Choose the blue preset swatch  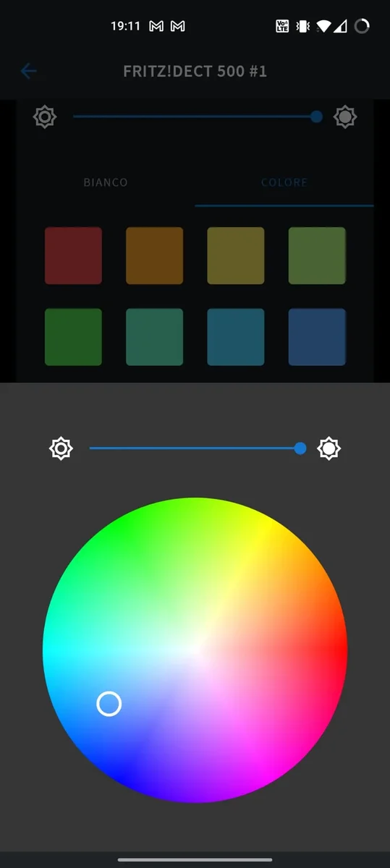tap(317, 337)
